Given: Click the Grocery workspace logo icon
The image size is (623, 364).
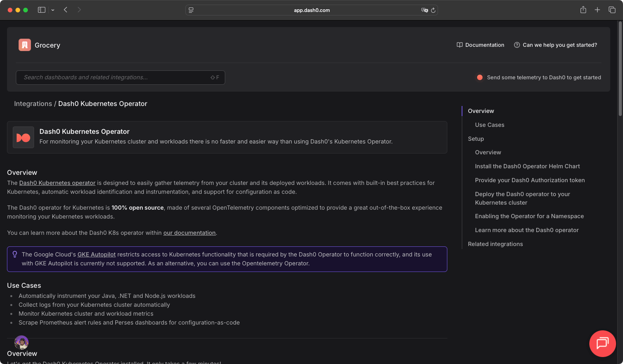Looking at the screenshot, I should click(x=24, y=44).
